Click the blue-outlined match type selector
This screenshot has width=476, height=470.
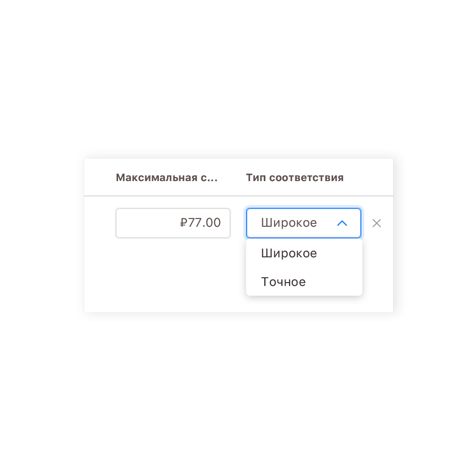tap(303, 223)
